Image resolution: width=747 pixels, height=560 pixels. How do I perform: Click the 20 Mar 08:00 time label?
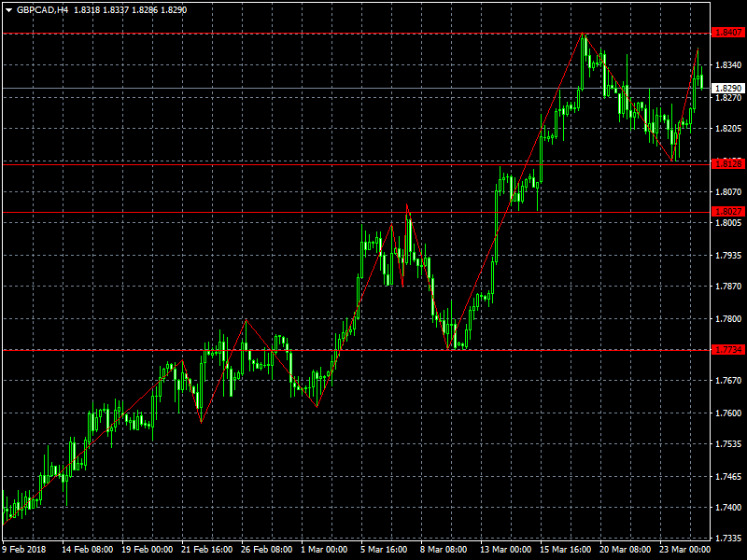pos(625,550)
